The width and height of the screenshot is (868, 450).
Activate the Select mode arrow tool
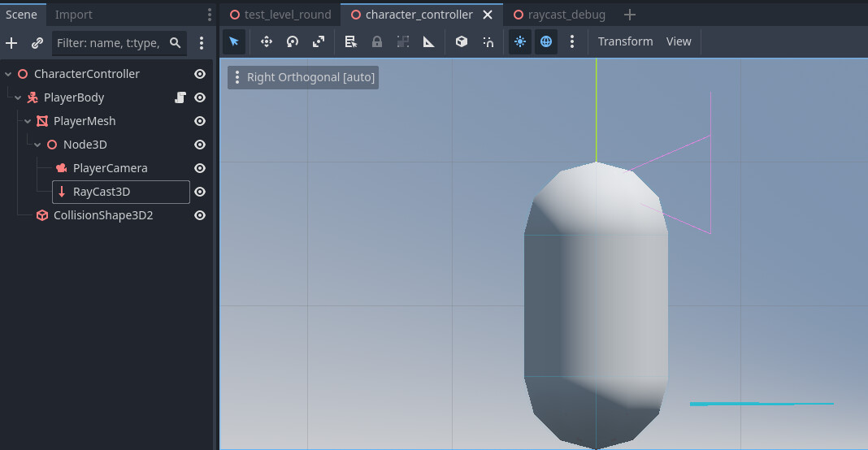pos(234,41)
